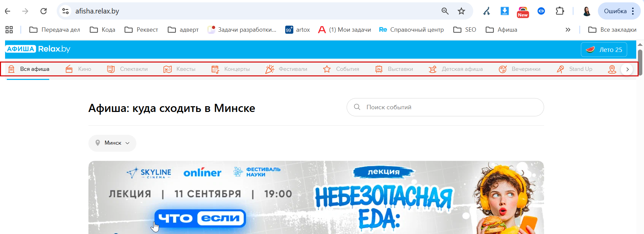
Task: Open site information icon in address bar
Action: [65, 11]
